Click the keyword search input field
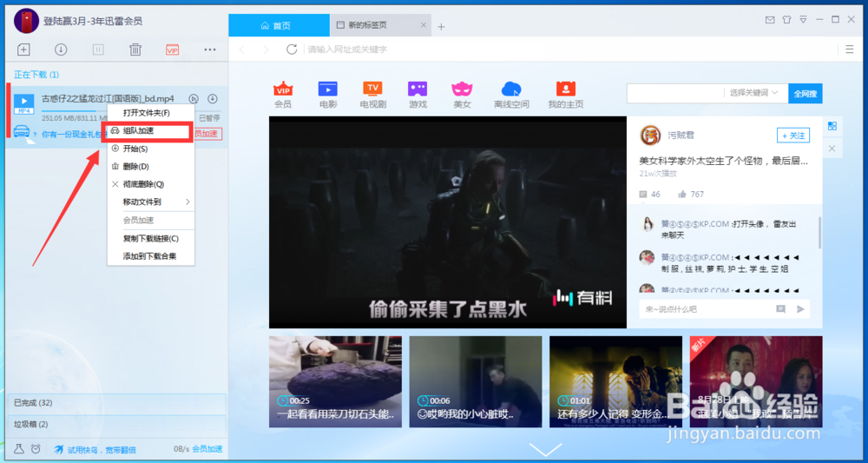868x463 pixels. pos(675,93)
